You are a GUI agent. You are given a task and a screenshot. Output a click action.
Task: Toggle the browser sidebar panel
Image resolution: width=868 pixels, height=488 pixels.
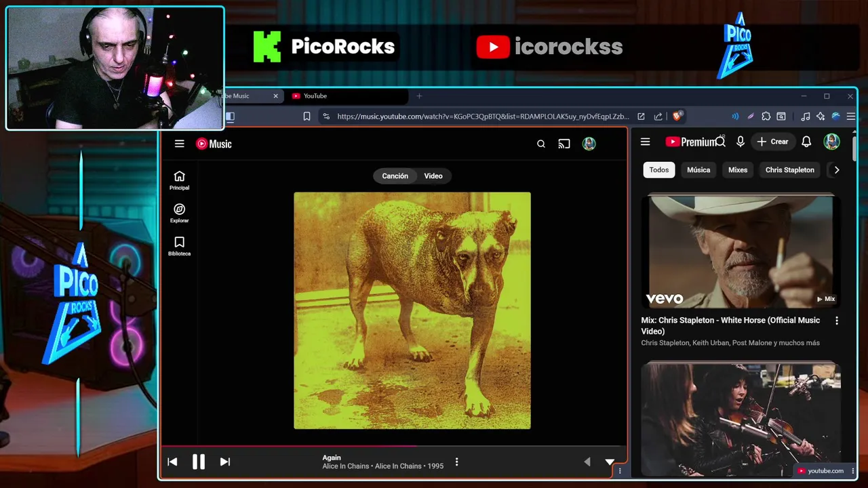pos(230,117)
